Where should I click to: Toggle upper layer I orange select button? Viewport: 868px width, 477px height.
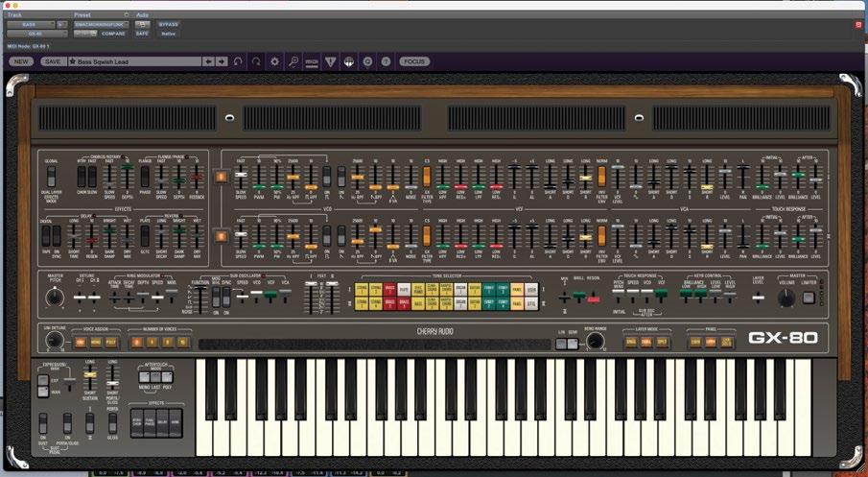click(221, 177)
